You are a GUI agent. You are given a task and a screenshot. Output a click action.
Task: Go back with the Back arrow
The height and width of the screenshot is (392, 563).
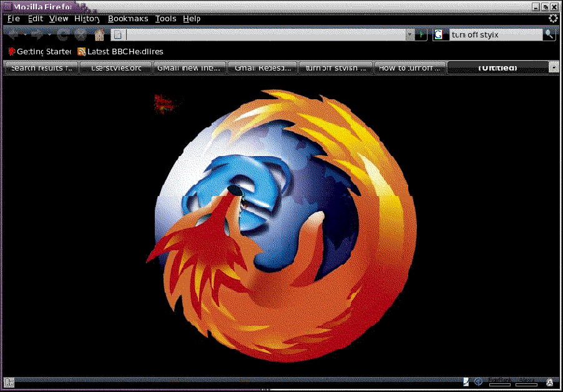coord(13,35)
